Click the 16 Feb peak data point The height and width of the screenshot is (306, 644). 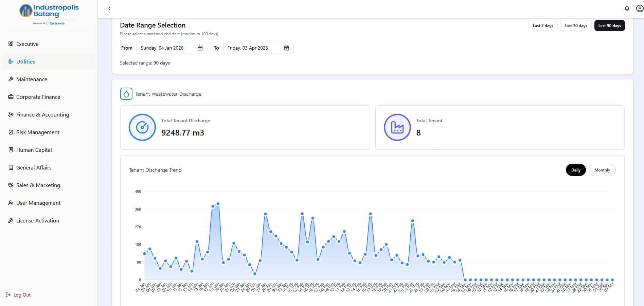[x=371, y=214]
